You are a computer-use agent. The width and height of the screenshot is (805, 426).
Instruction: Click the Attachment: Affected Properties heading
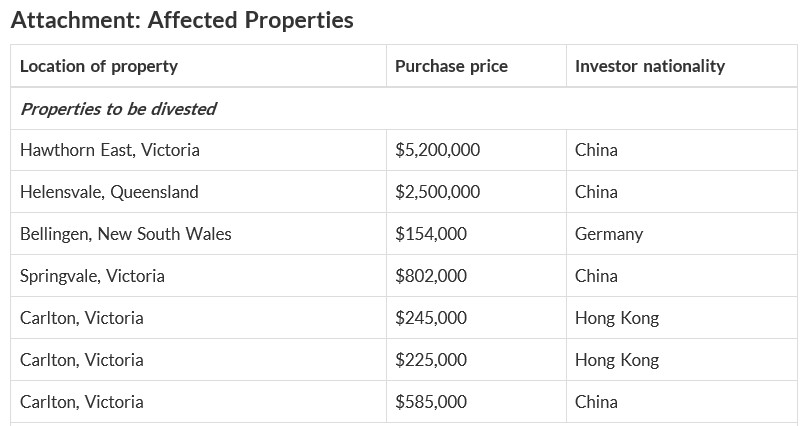coord(182,20)
